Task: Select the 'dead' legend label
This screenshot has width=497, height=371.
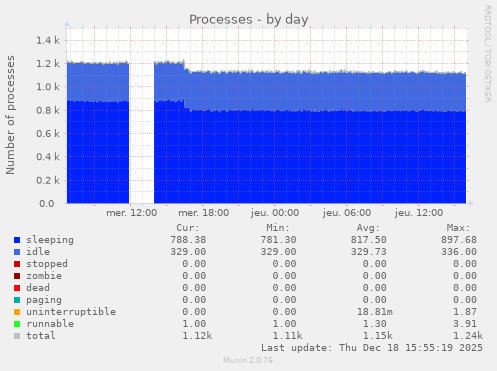Action: tap(38, 288)
